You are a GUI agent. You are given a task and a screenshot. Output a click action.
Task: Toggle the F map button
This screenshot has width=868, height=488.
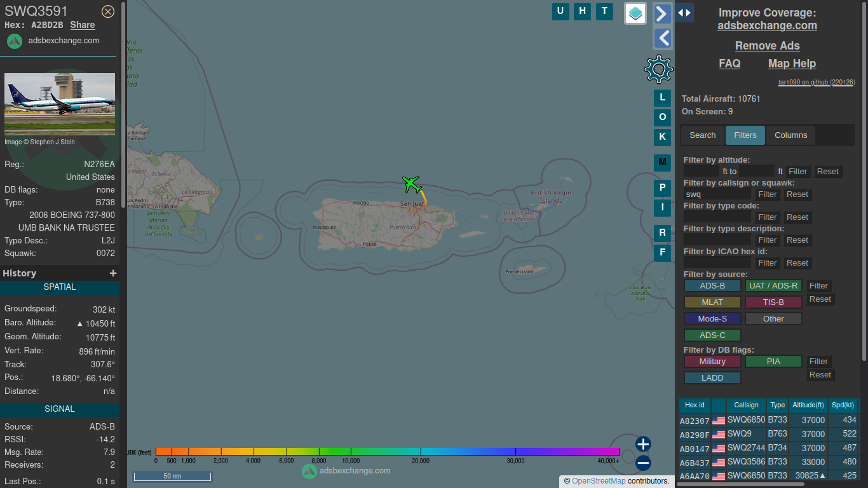pos(662,253)
